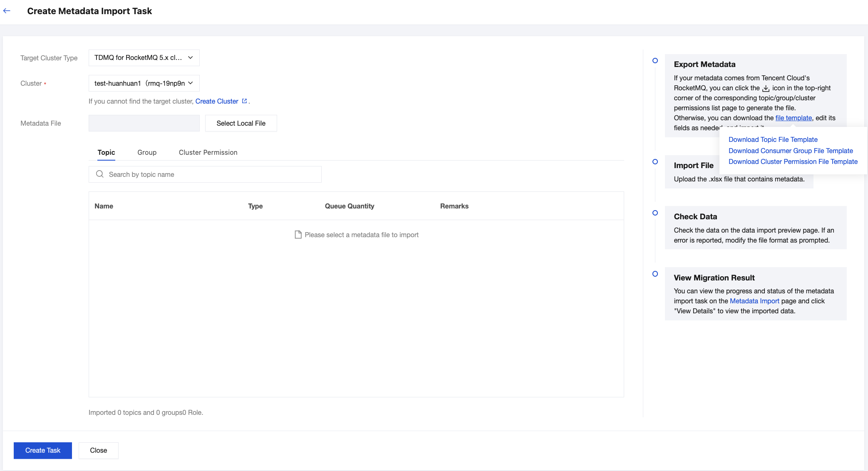Click Download Topic File Template
Screen dimensions: 868x471
click(773, 139)
